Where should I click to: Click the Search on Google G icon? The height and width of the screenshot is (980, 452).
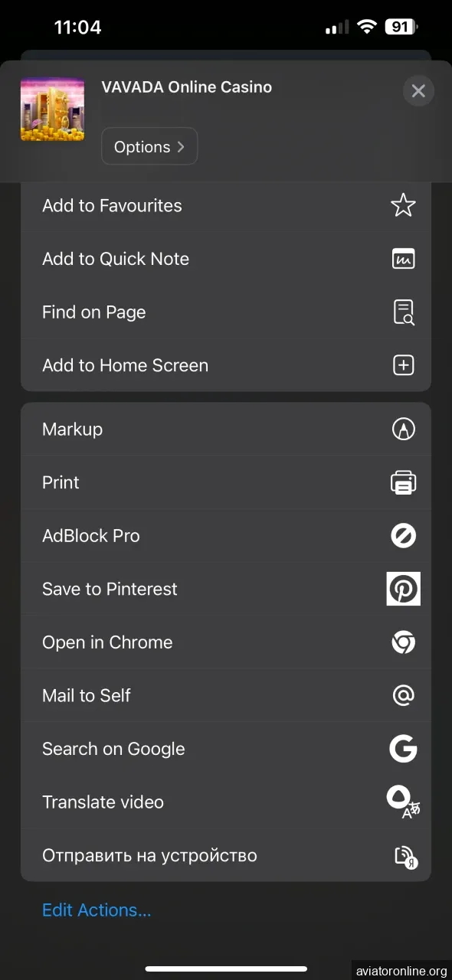[x=403, y=749]
